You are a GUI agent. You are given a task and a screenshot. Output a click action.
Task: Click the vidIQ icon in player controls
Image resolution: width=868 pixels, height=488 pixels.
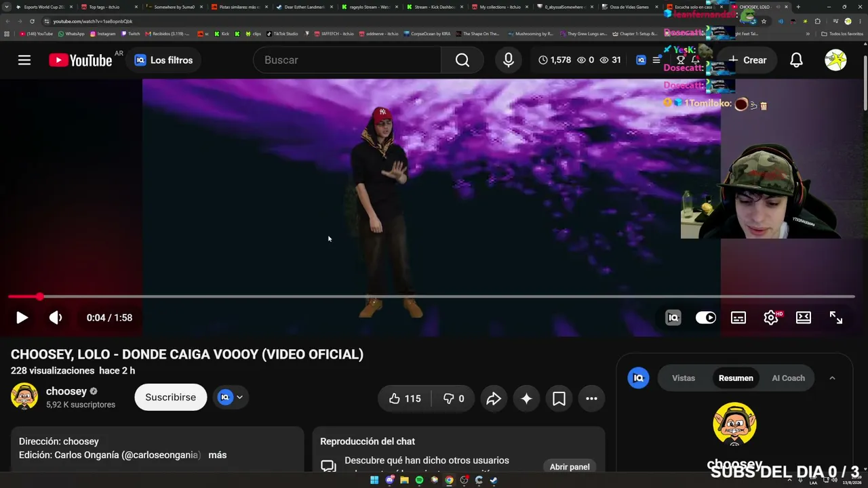673,317
